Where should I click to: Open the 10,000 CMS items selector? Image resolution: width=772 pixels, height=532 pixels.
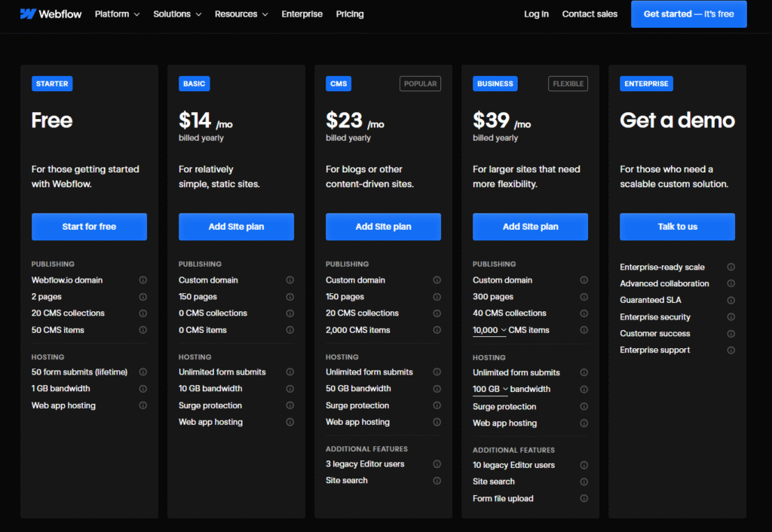[490, 330]
